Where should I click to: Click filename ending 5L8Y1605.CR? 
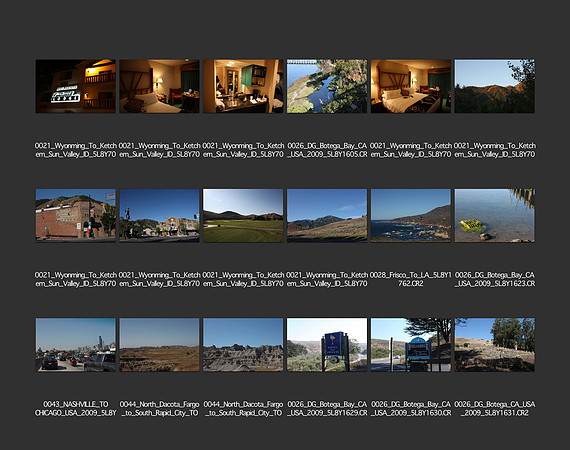pos(327,150)
